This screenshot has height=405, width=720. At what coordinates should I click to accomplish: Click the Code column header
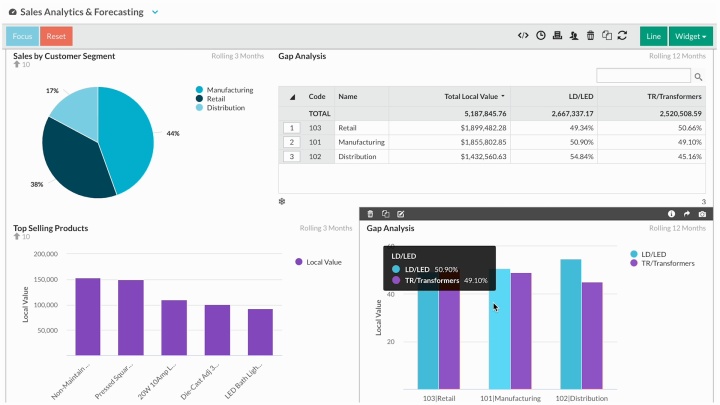[x=317, y=96]
